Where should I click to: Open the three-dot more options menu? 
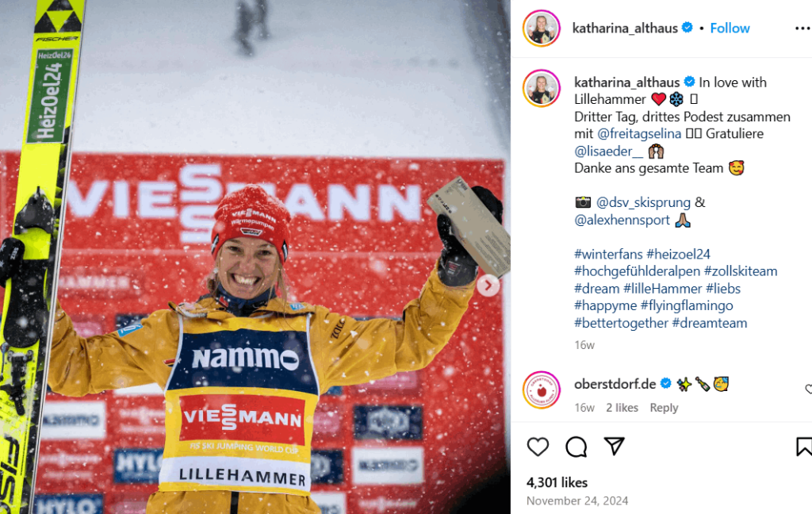click(802, 29)
